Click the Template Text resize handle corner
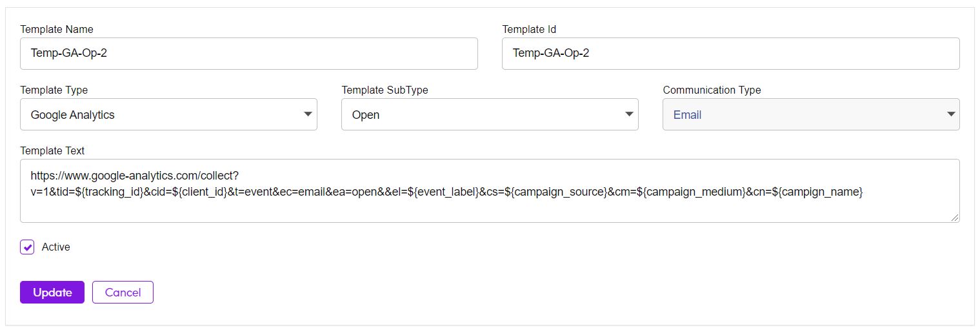 click(x=954, y=218)
